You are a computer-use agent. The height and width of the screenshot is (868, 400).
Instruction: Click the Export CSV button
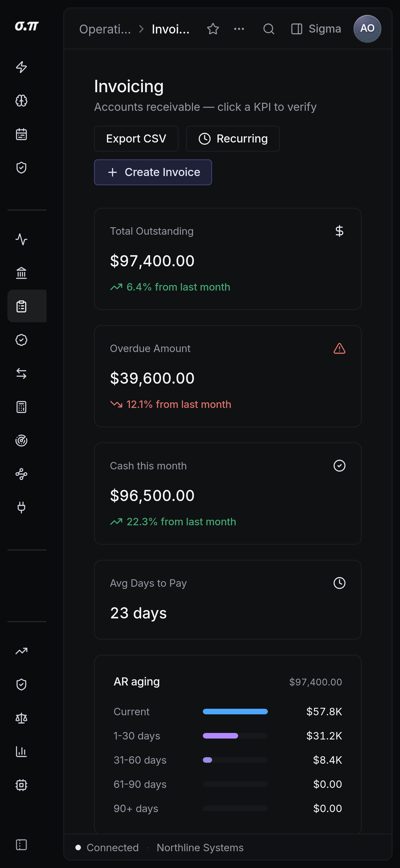[x=136, y=138]
